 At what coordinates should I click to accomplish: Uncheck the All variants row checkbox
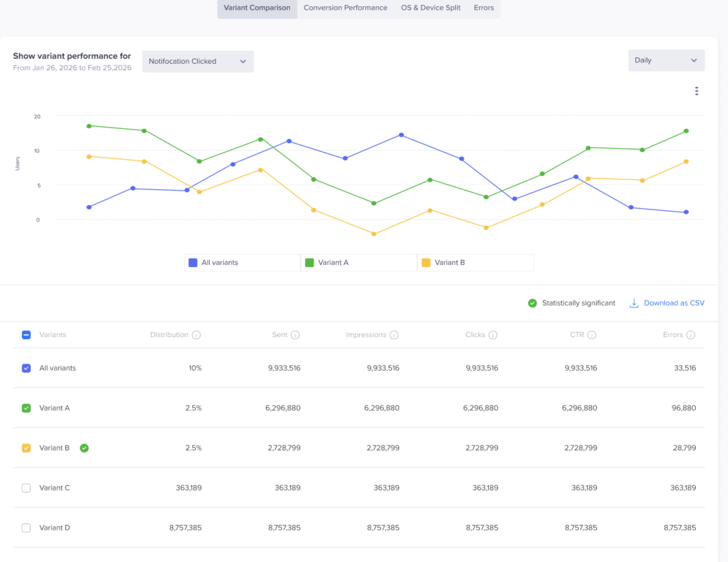(x=26, y=368)
